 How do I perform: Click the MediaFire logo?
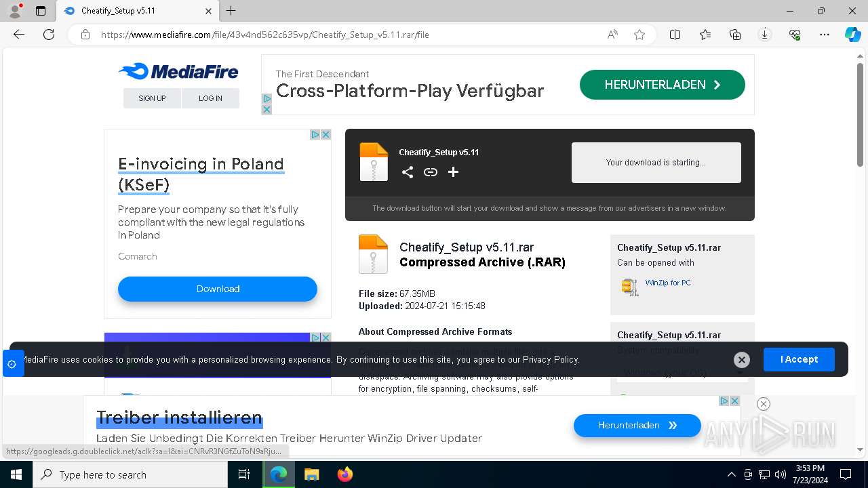point(178,71)
